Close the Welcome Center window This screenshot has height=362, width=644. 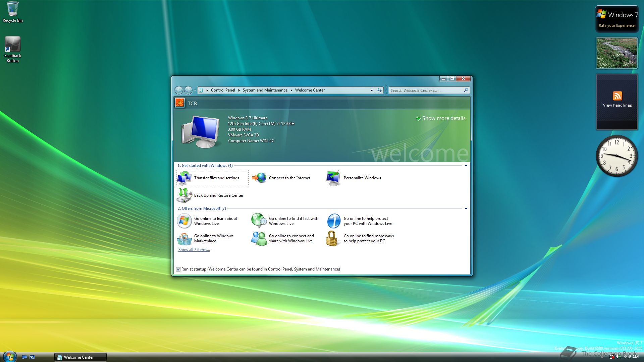tap(463, 78)
